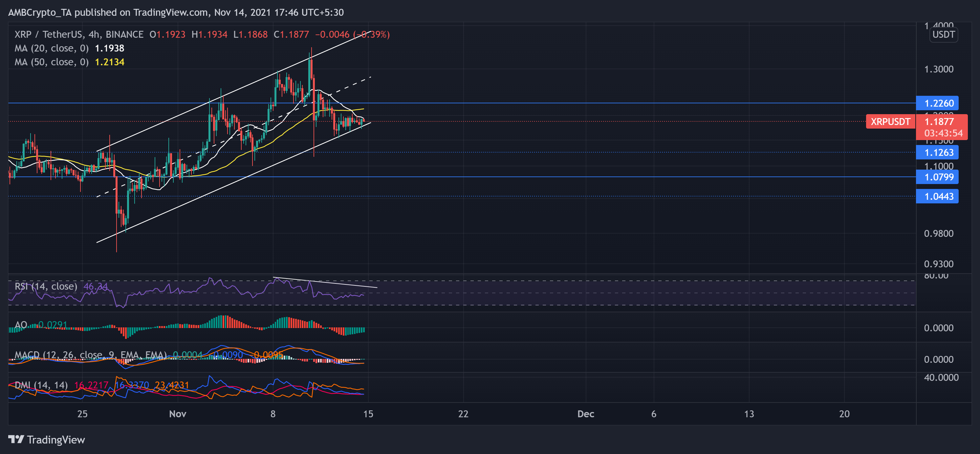Screen dimensions: 980x454
Task: Click the RSI (14, close) legend
Action: [x=46, y=286]
